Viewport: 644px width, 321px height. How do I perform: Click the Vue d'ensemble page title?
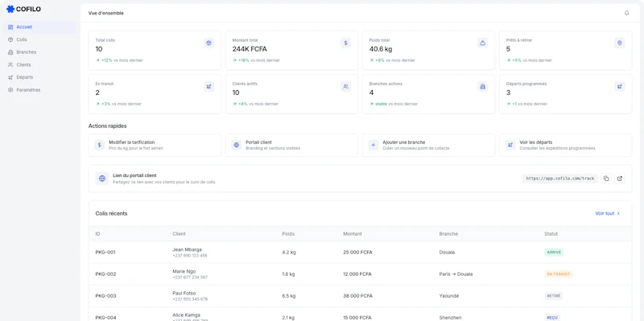106,13
